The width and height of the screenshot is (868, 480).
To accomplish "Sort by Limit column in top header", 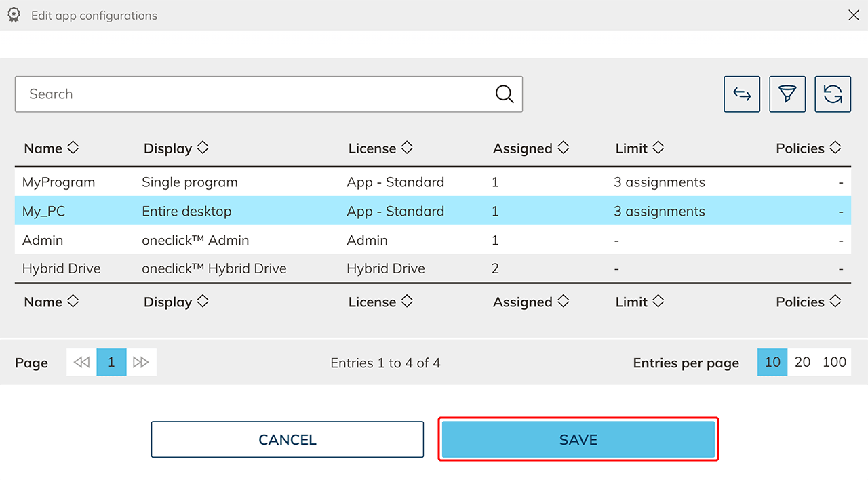I will click(658, 148).
